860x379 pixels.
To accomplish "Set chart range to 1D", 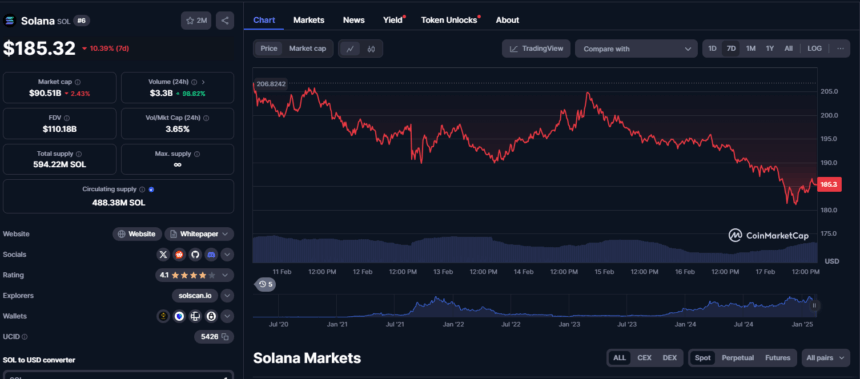I will [712, 48].
